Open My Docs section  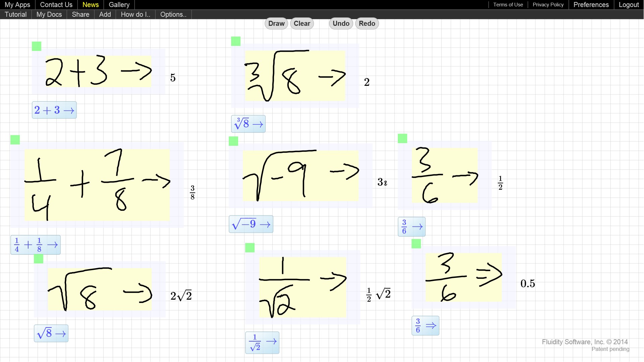coord(49,14)
